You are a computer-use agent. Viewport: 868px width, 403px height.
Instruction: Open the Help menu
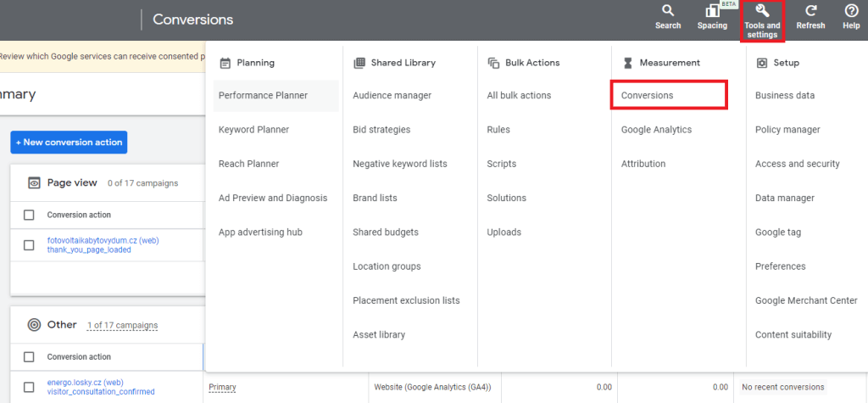click(851, 17)
